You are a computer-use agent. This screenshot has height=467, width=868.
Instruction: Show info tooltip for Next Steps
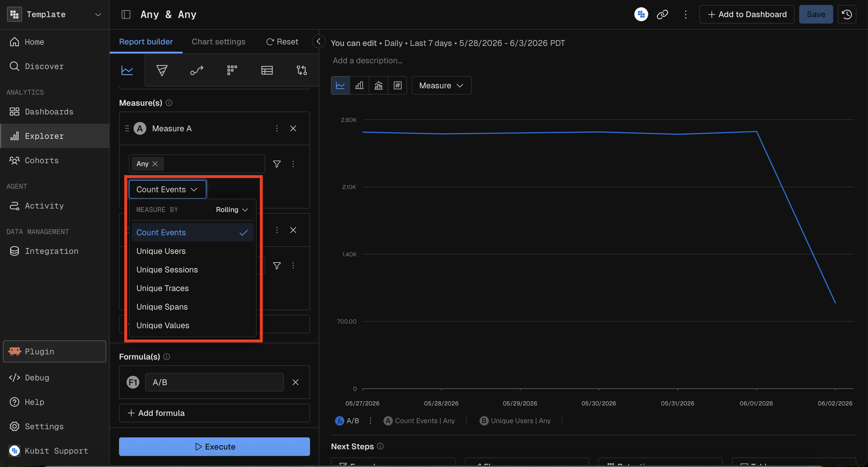pos(380,446)
